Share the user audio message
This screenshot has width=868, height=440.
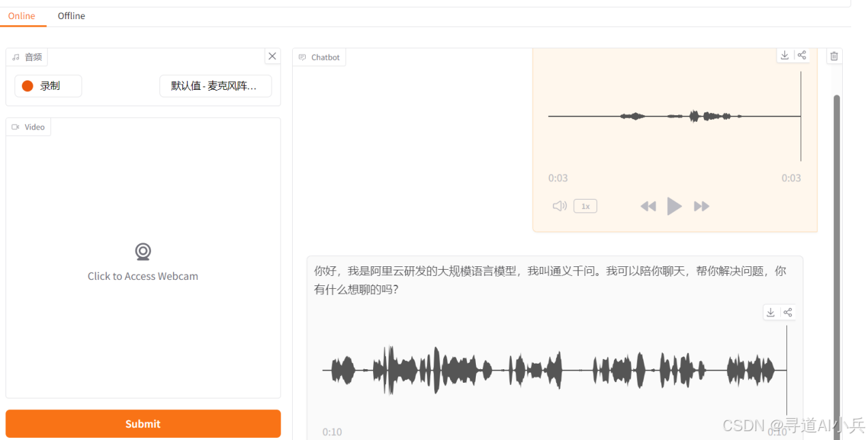[x=802, y=55]
